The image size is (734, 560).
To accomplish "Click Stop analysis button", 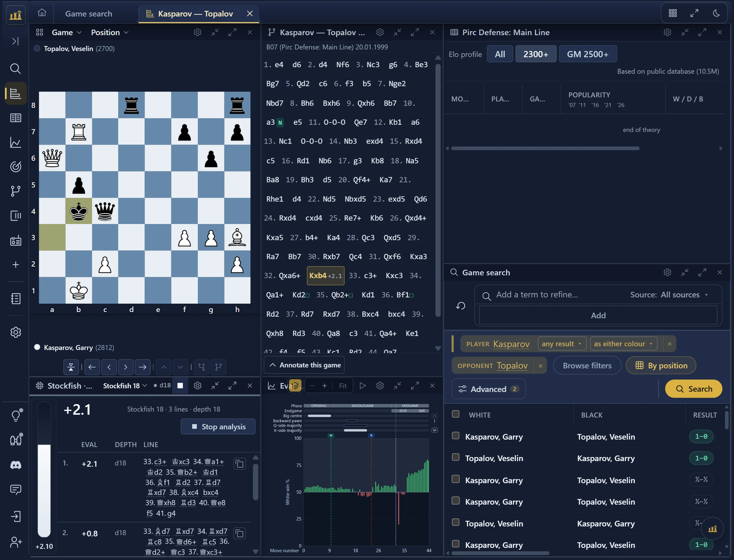I will pyautogui.click(x=218, y=427).
